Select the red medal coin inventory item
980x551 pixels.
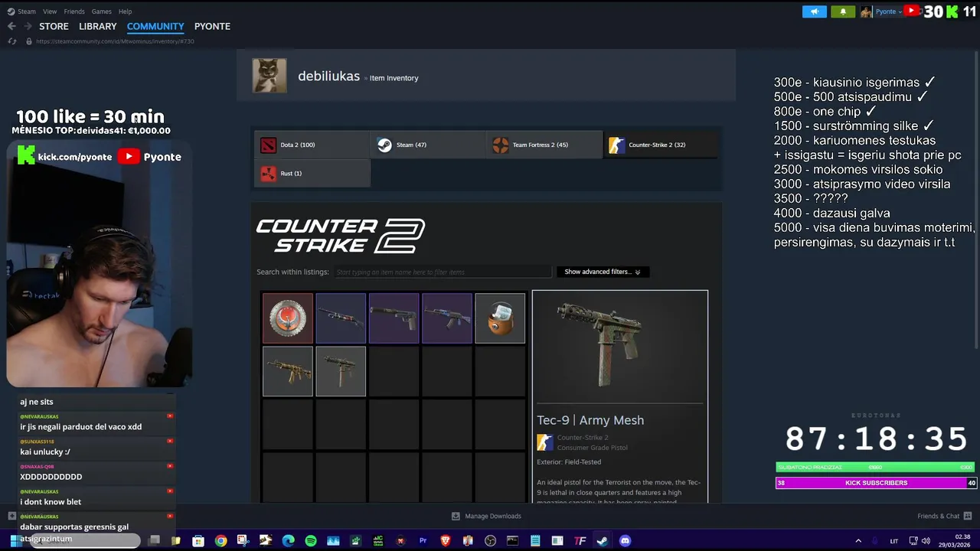point(288,318)
